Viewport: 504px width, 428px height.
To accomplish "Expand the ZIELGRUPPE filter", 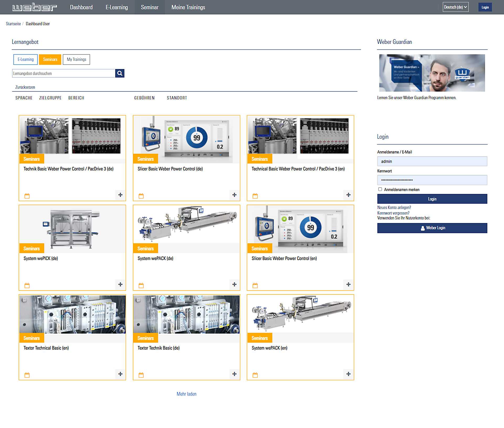I will point(50,98).
